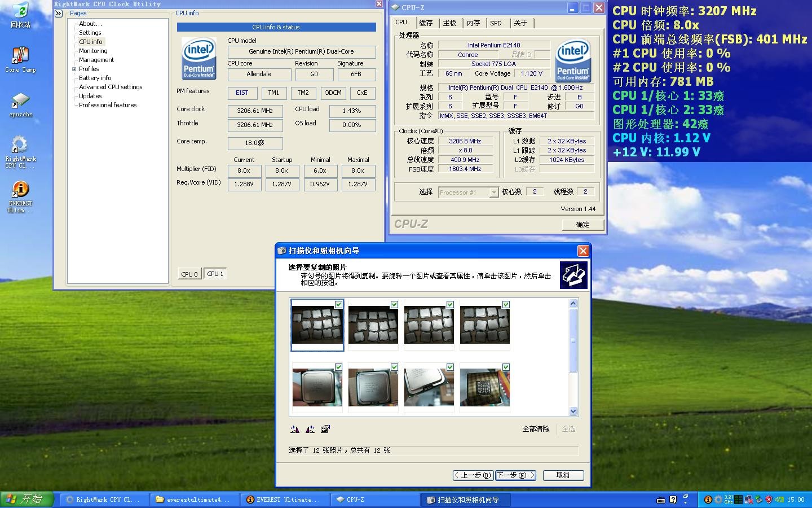Open the Recycle Bin desktop icon
Viewport: 812px width, 508px height.
pyautogui.click(x=20, y=15)
